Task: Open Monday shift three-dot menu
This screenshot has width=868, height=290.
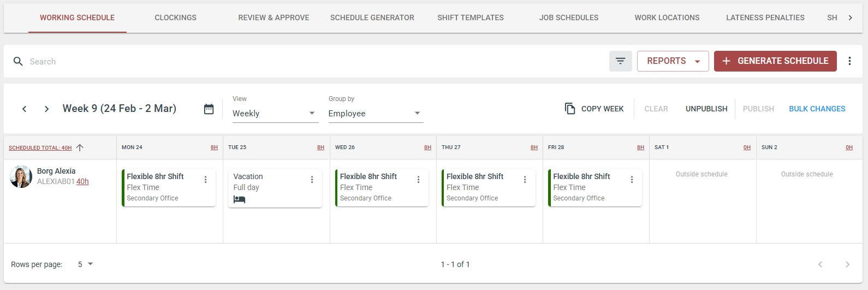Action: 206,180
